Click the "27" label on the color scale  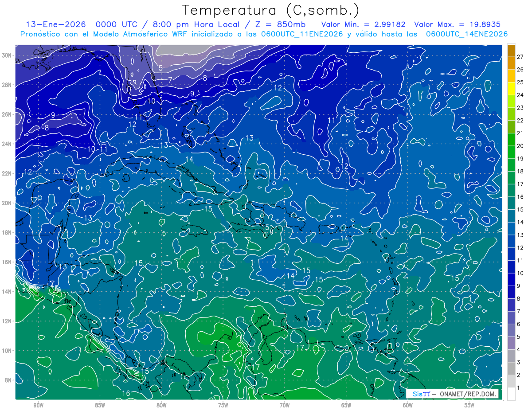coord(520,56)
